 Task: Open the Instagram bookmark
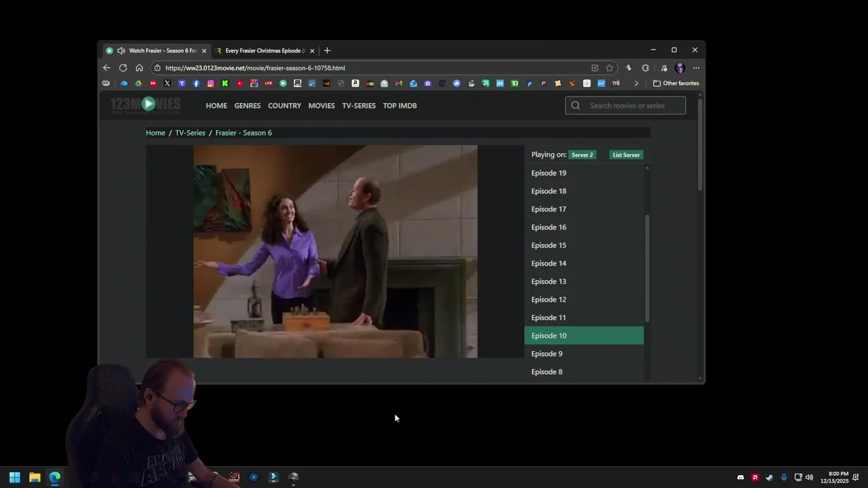click(x=211, y=83)
